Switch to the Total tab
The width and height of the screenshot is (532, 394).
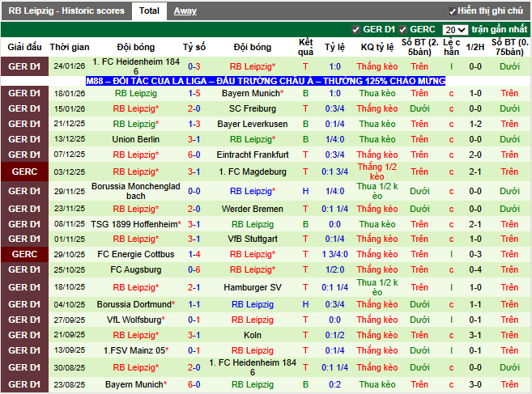149,11
